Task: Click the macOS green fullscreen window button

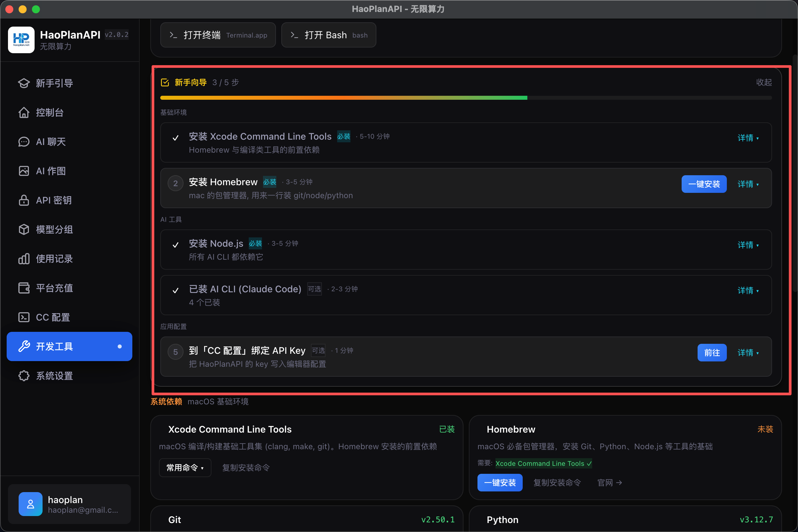Action: pyautogui.click(x=36, y=9)
